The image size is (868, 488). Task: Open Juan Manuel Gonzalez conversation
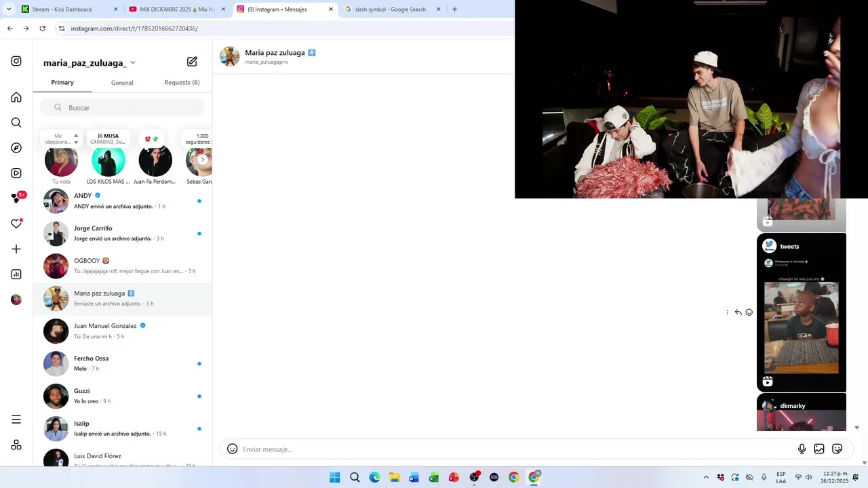123,331
